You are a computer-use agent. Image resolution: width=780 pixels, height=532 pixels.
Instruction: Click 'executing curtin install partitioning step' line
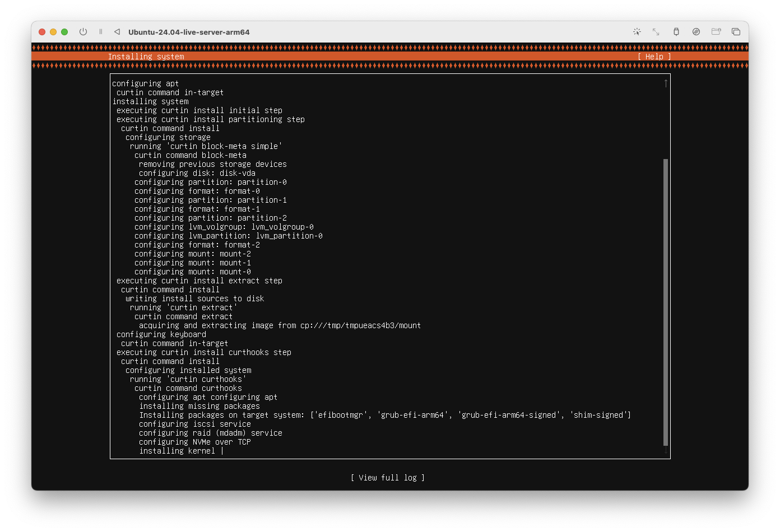[x=211, y=119]
